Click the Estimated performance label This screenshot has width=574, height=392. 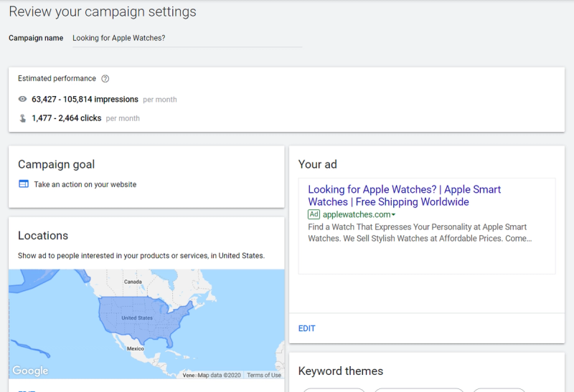click(x=57, y=78)
